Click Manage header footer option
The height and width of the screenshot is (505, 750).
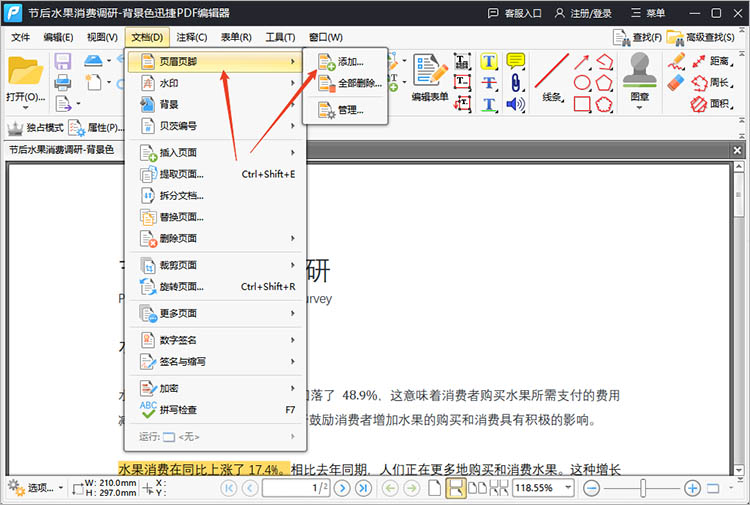[x=345, y=110]
